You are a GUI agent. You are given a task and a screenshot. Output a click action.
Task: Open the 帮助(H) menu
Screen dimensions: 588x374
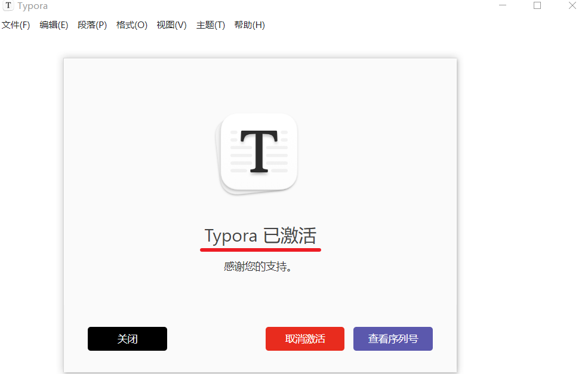[x=250, y=25]
